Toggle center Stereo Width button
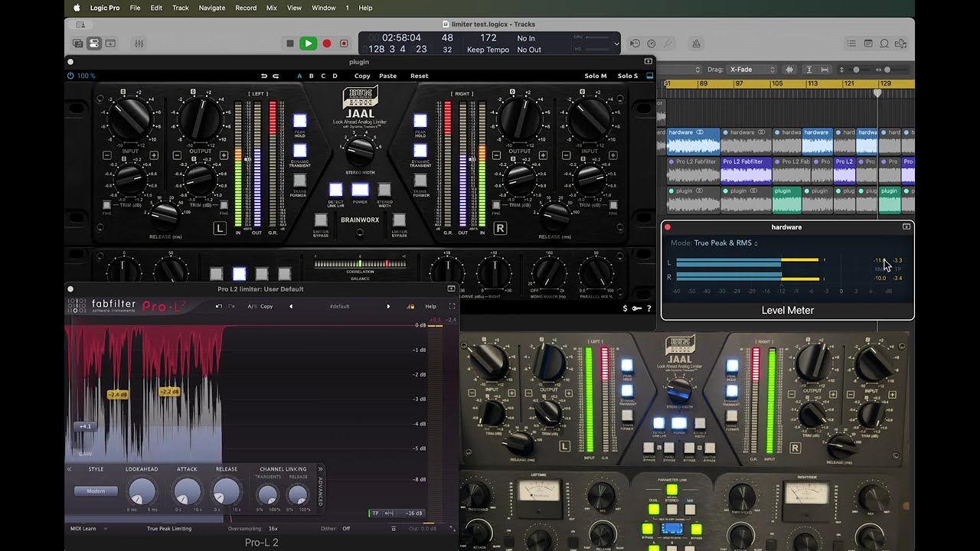The height and width of the screenshot is (551, 980). [384, 190]
